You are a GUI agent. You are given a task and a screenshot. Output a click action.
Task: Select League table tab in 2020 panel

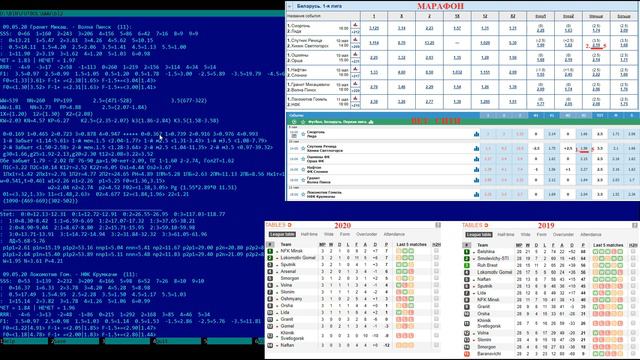[x=282, y=234]
